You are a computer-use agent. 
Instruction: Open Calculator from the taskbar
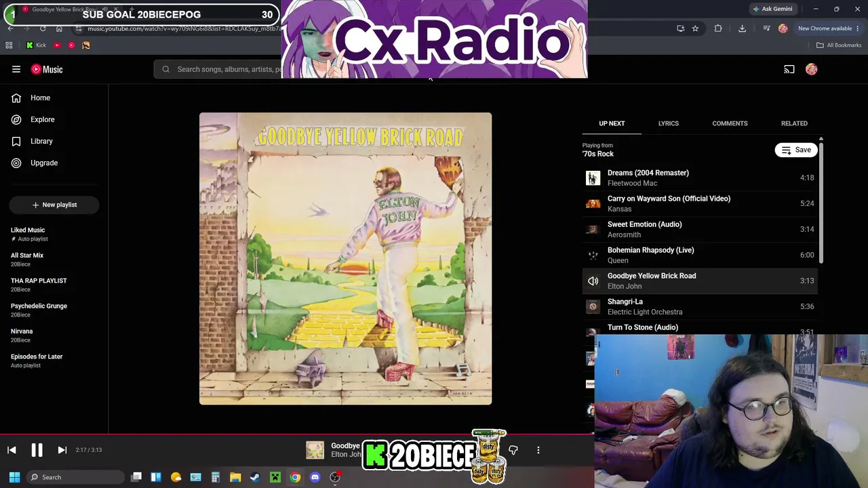(x=216, y=477)
